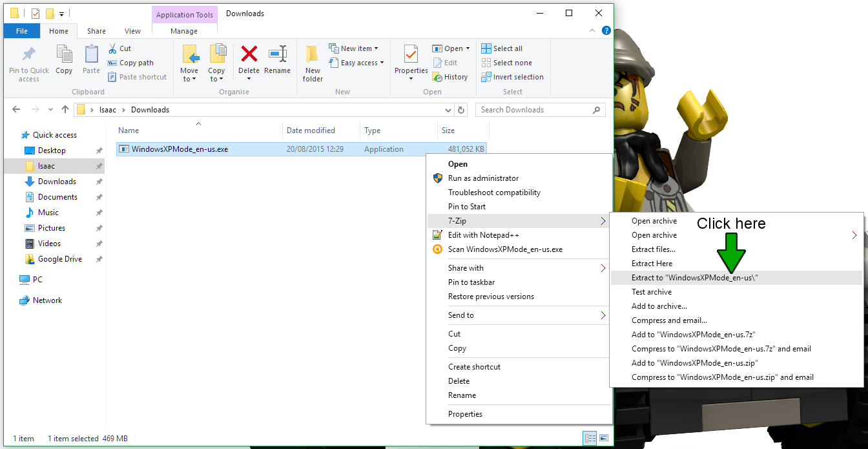Image resolution: width=868 pixels, height=449 pixels.
Task: Open the address bar history dropdown arrow
Action: [x=448, y=110]
